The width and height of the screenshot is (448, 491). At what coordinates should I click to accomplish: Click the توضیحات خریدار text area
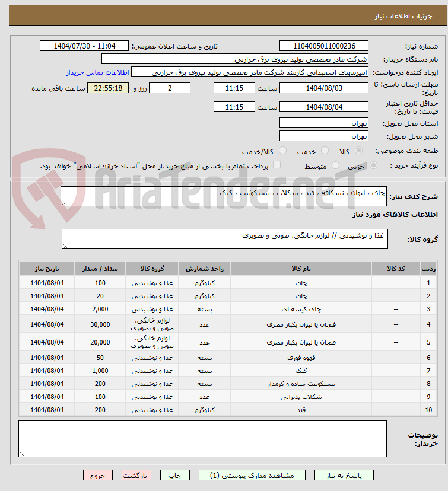click(x=202, y=439)
